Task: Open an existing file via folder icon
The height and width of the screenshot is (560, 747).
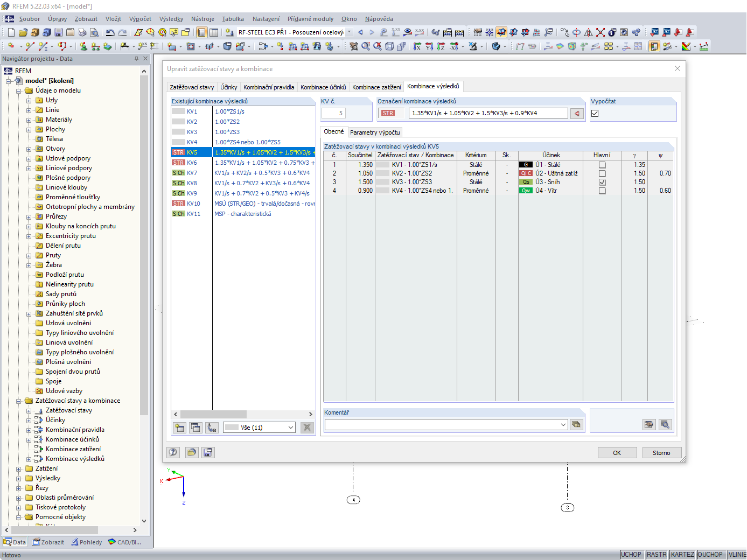Action: pyautogui.click(x=23, y=32)
